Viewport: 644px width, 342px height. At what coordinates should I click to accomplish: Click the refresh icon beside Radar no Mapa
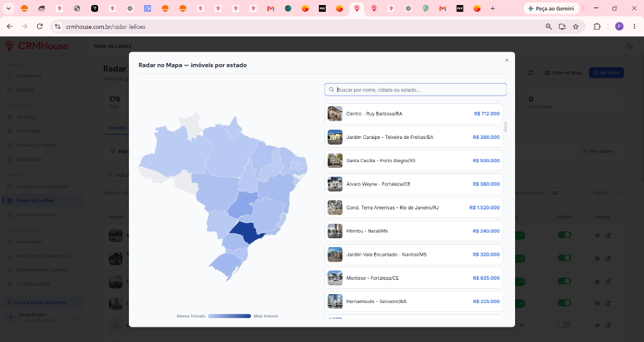click(x=531, y=73)
